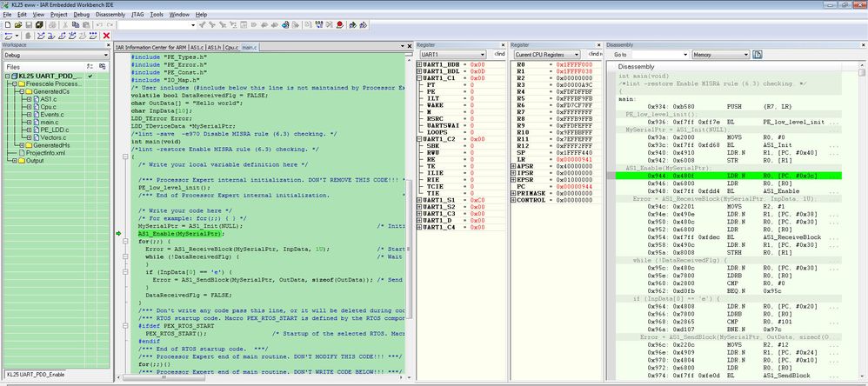Click the Break hand icon
868x386 pixels.
point(28,36)
